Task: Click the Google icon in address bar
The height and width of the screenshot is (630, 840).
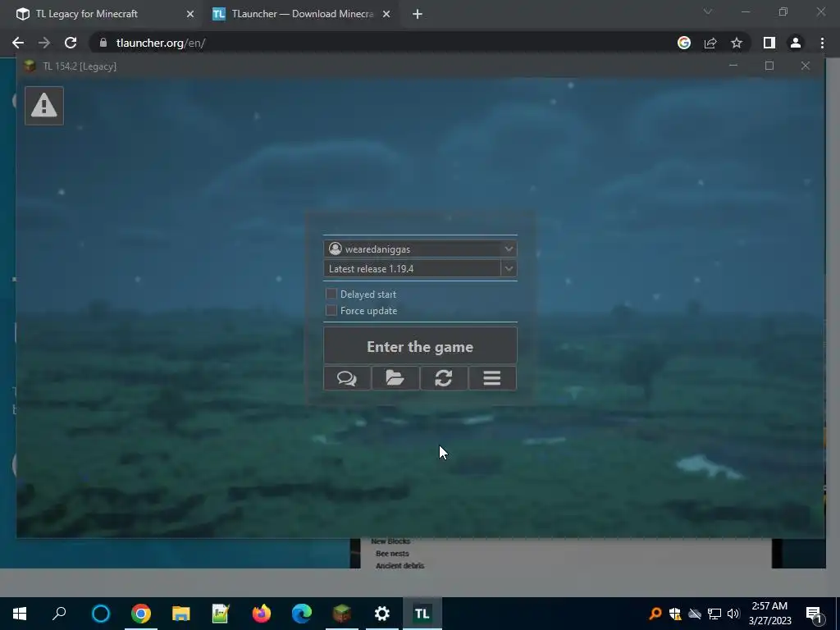Action: [684, 43]
